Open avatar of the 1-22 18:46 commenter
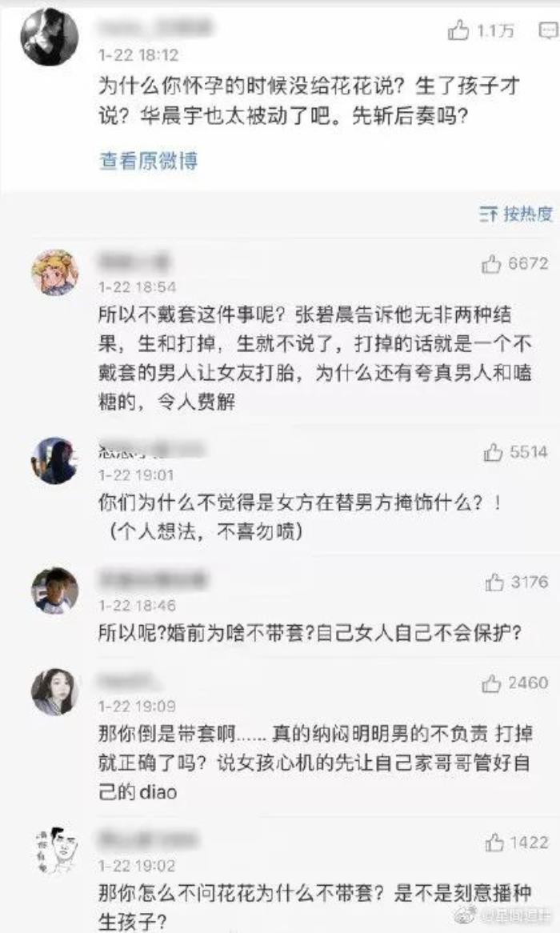The image size is (560, 933). click(x=54, y=591)
